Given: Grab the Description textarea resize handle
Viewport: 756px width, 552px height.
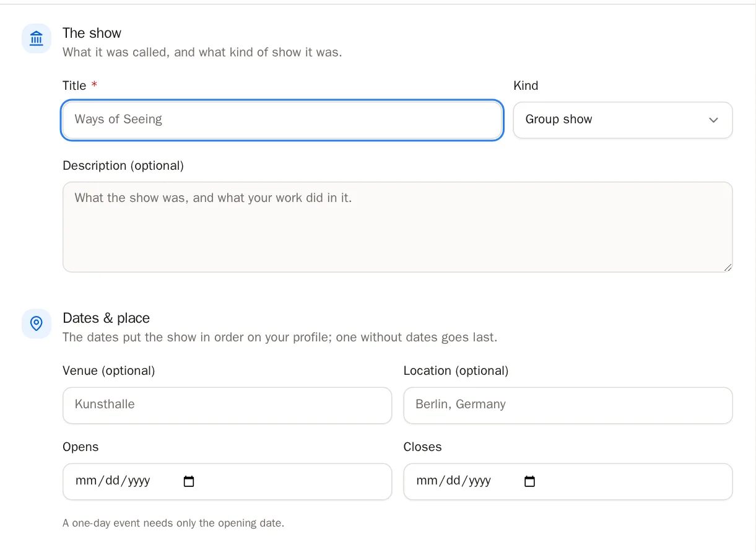Looking at the screenshot, I should [728, 267].
